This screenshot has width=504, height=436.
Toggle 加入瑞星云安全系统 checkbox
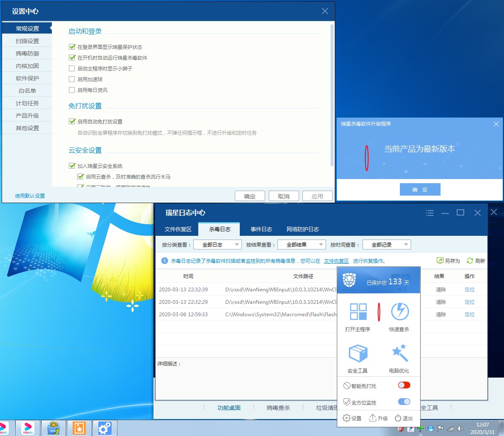pos(72,166)
